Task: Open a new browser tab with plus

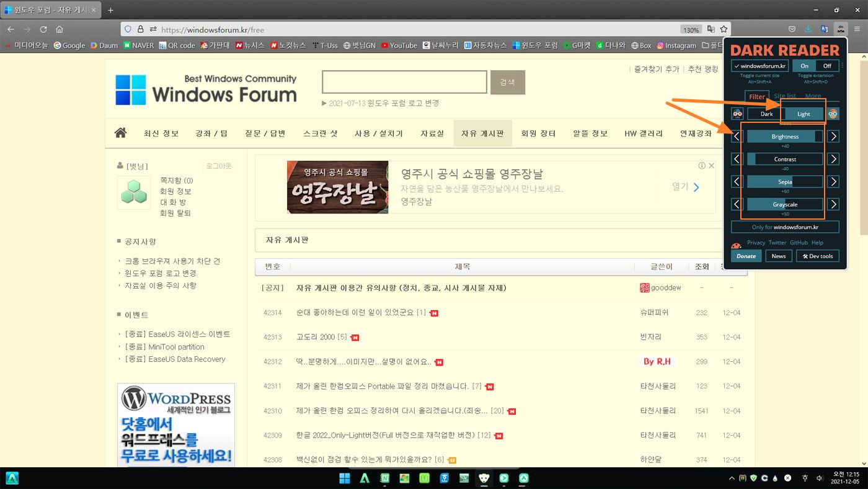Action: [110, 10]
